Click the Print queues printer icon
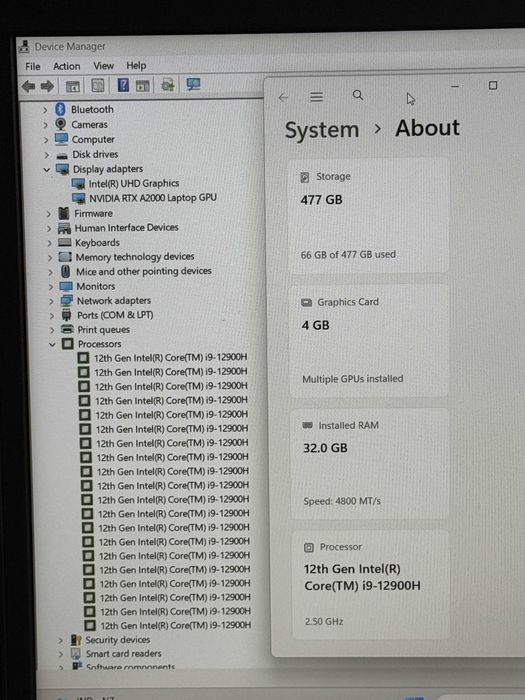The width and height of the screenshot is (525, 700). point(67,329)
